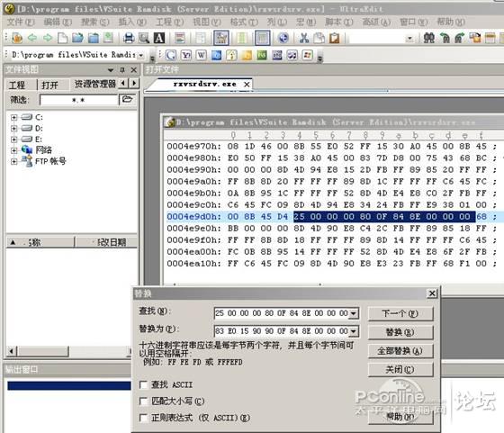Expand the E: drive tree node
This screenshot has width=504, height=433.
(13, 140)
